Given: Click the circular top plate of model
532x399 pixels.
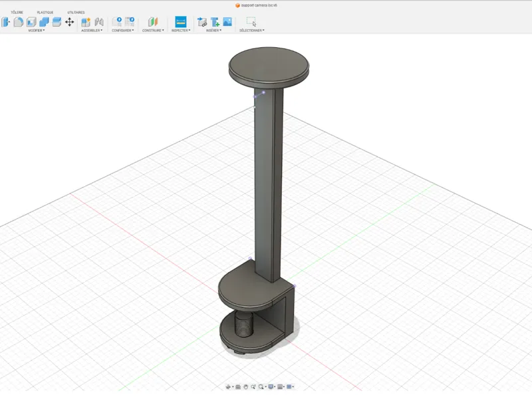Looking at the screenshot, I should 269,65.
